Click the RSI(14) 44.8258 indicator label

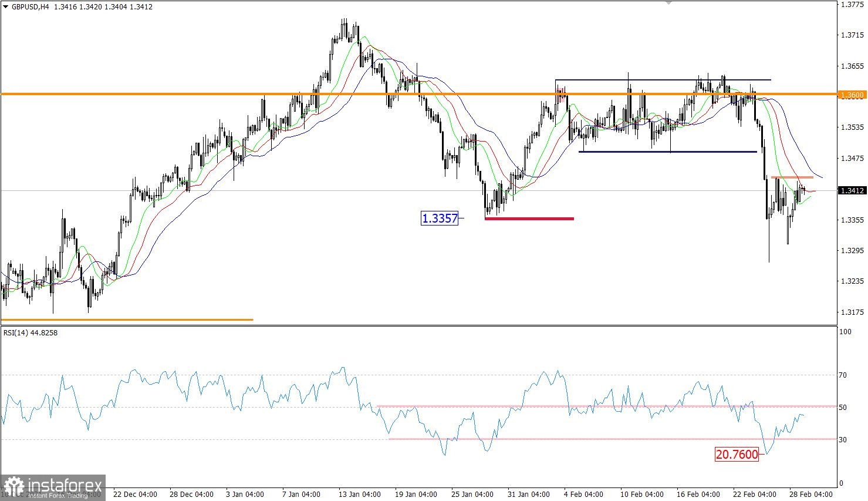click(31, 332)
